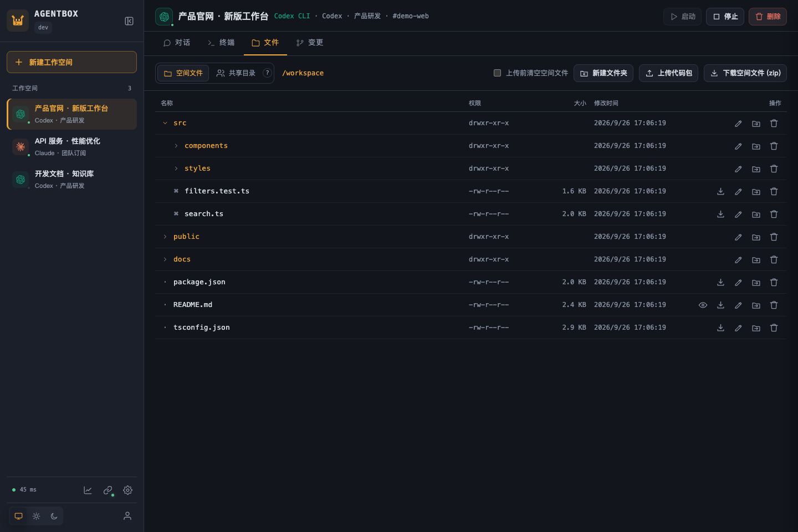Expand the docs folder
Screen dimensions: 798x532
click(x=165, y=259)
